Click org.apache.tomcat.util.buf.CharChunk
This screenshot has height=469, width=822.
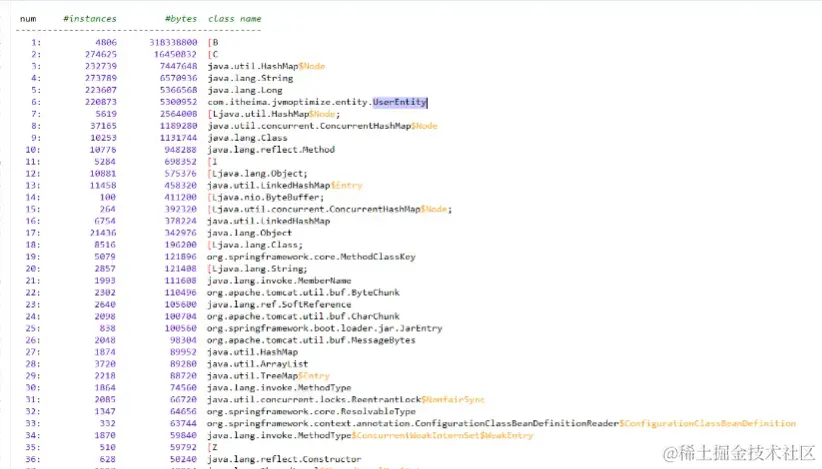pyautogui.click(x=304, y=317)
